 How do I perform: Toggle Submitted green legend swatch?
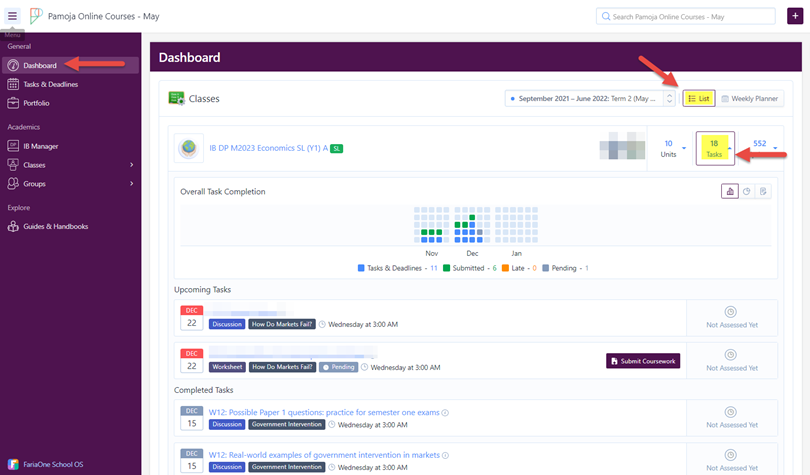tap(446, 268)
